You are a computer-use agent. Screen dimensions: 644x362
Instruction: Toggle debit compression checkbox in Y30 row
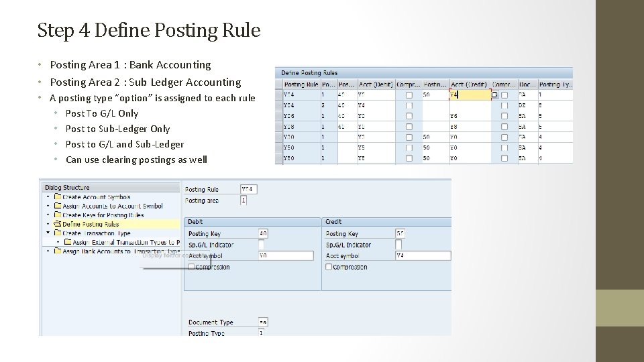point(409,137)
